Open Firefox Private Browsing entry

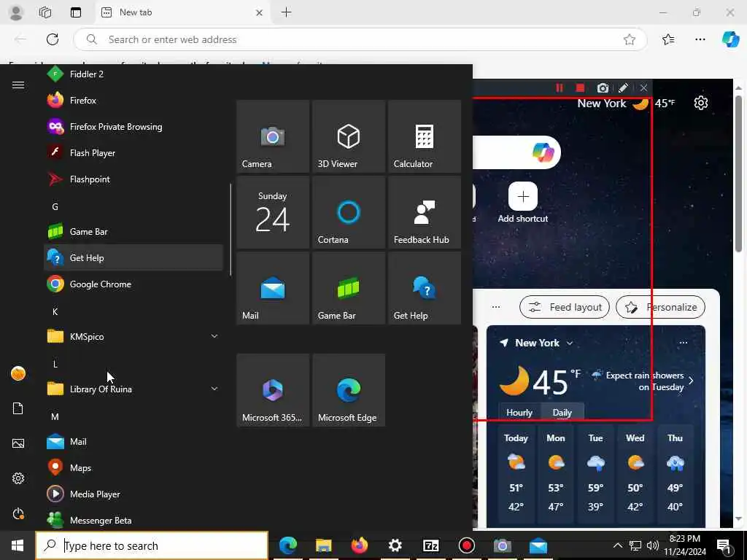click(x=133, y=127)
